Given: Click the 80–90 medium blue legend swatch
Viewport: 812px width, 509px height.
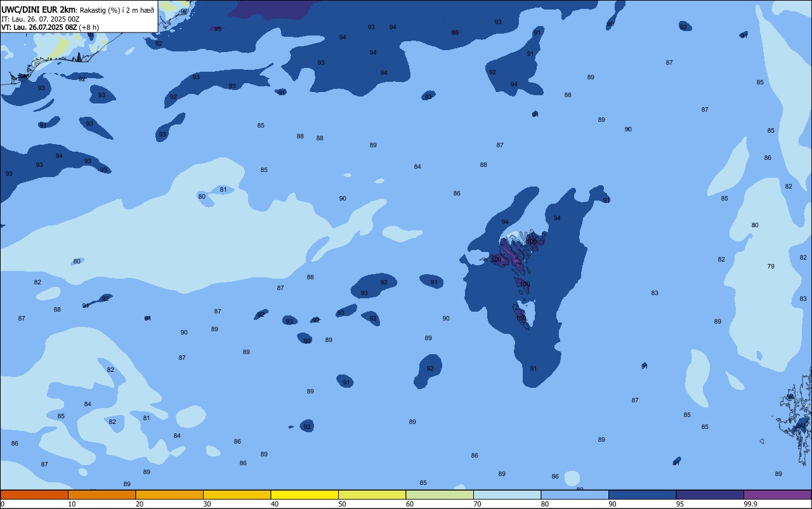Looking at the screenshot, I should [x=575, y=494].
